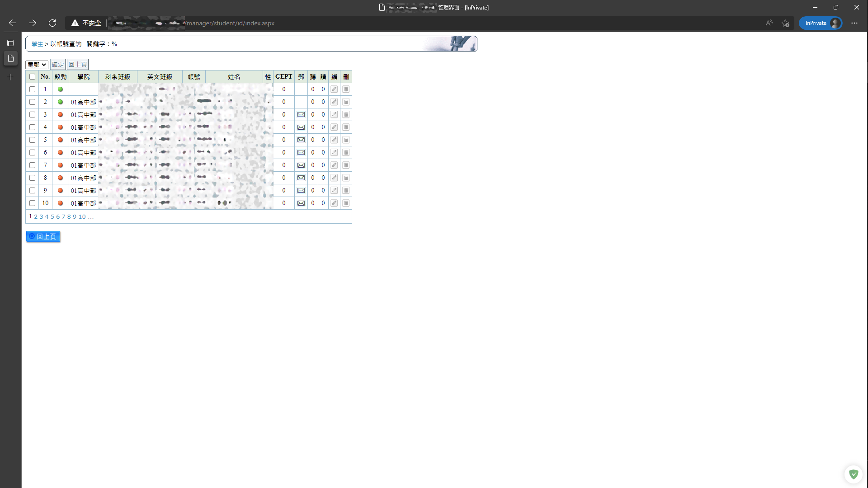Click blue 回上頁 button below table
This screenshot has width=868, height=488.
tap(43, 236)
